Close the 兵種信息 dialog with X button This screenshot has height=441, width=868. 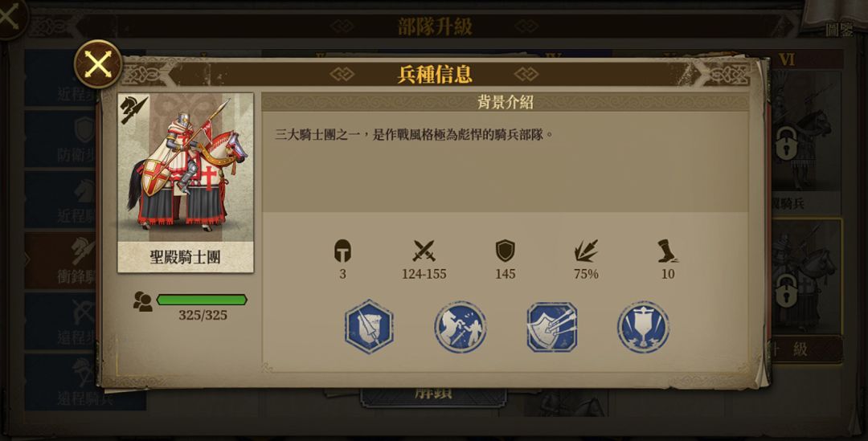tap(98, 64)
